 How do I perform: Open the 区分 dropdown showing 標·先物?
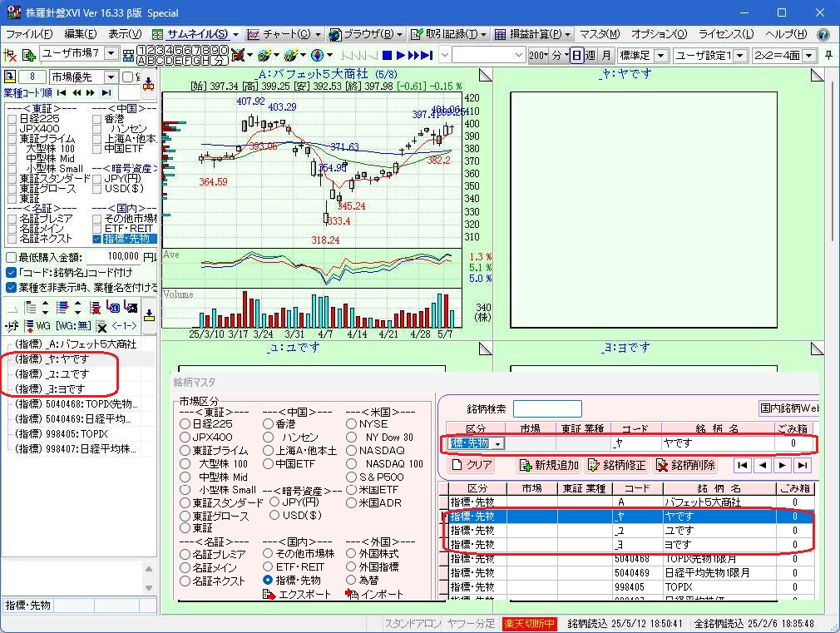[498, 444]
